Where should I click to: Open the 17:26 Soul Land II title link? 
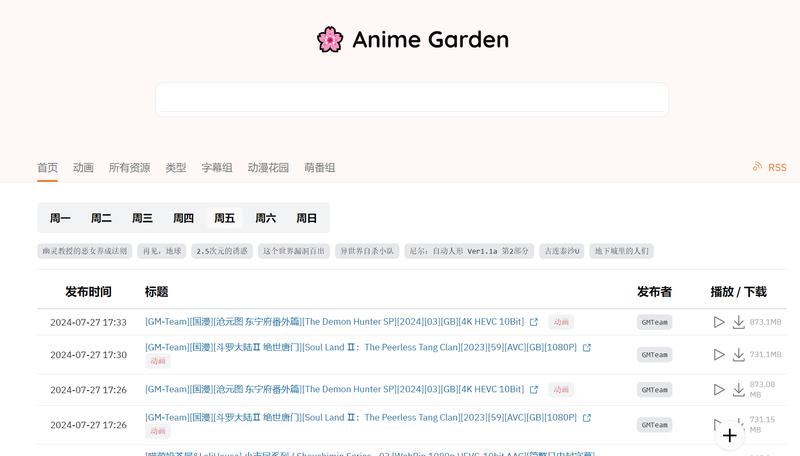point(361,417)
